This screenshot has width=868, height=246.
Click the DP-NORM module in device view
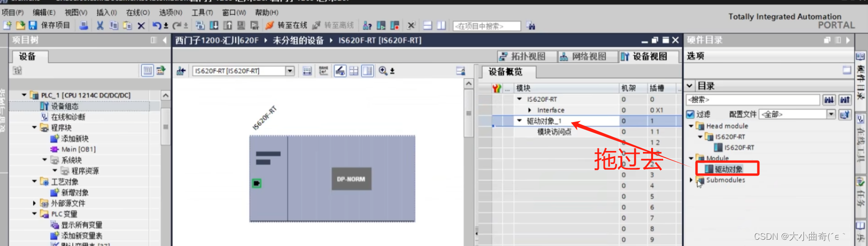click(x=351, y=179)
